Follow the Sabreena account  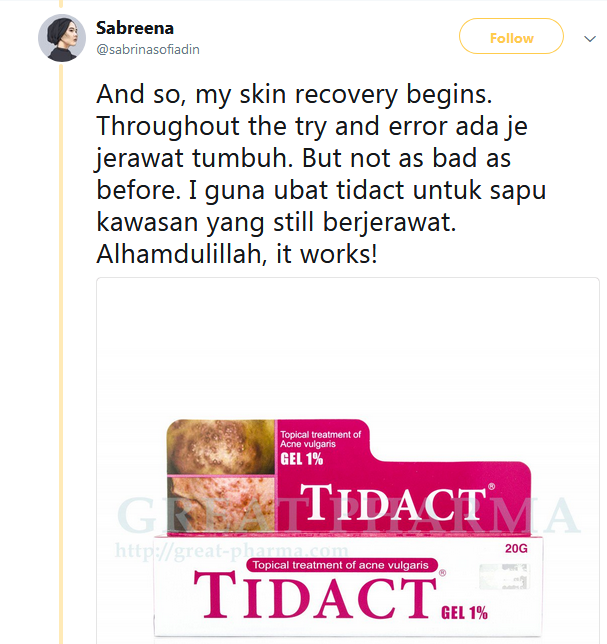(x=511, y=36)
